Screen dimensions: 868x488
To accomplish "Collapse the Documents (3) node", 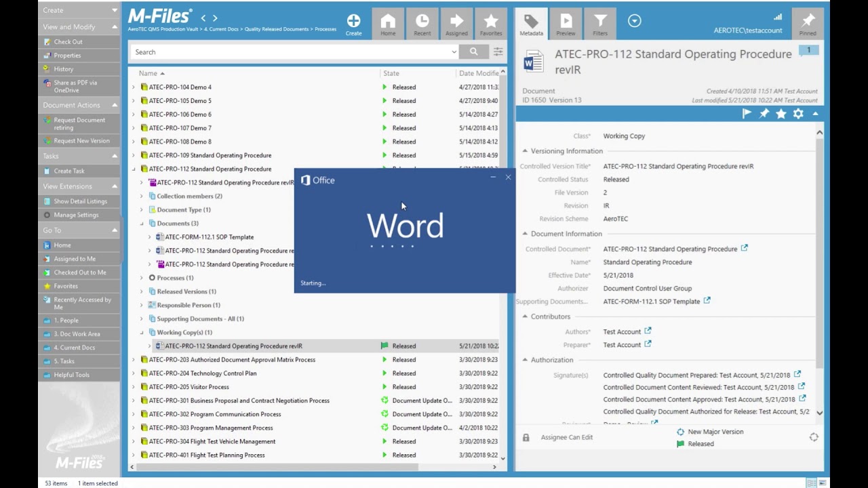I will tap(142, 223).
